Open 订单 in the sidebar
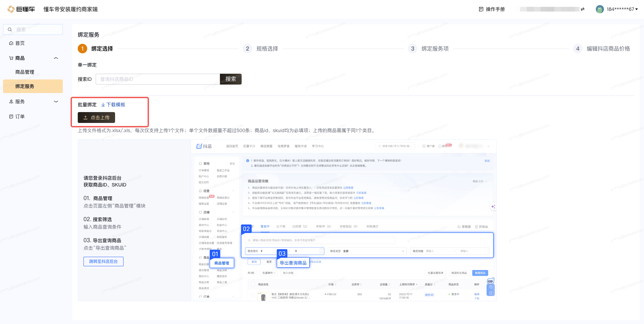Image resolution: width=644 pixels, height=324 pixels. tap(20, 116)
